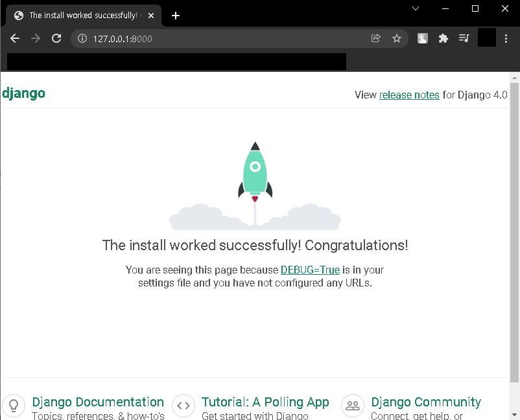The image size is (520, 420).
Task: Bookmark this tab with the star icon
Action: coord(397,38)
